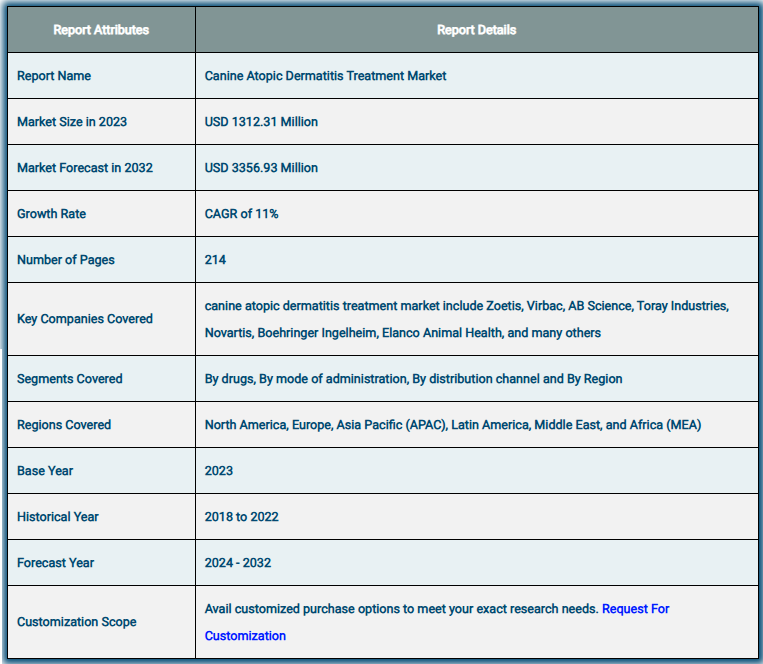Image resolution: width=763 pixels, height=664 pixels.
Task: Select the value '2018 to 2022'
Action: tap(241, 517)
